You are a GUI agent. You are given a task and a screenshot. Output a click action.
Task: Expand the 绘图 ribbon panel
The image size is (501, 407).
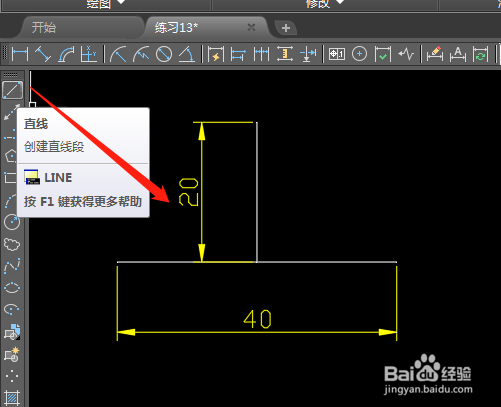[105, 4]
